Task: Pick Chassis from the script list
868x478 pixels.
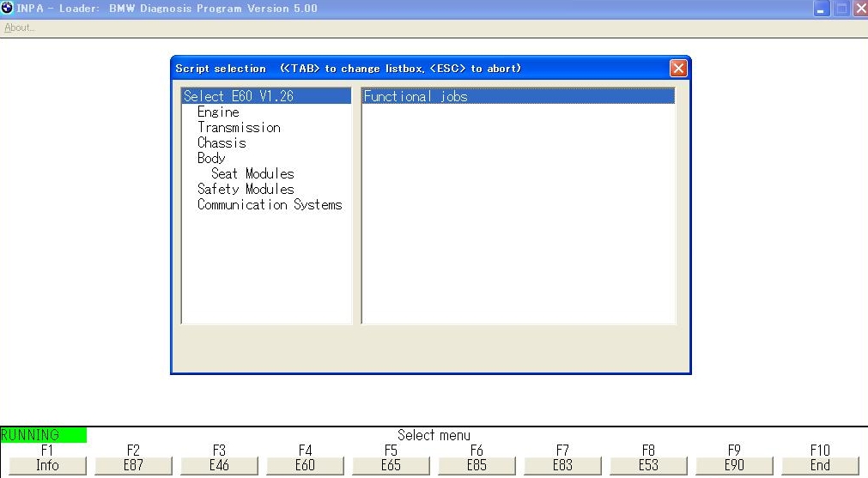Action: pyautogui.click(x=222, y=142)
